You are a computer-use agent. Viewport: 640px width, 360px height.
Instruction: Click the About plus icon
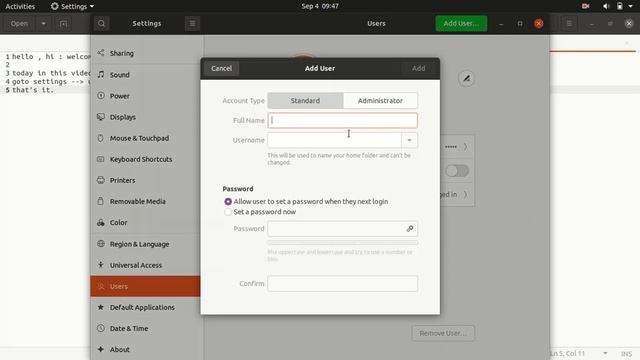101,349
